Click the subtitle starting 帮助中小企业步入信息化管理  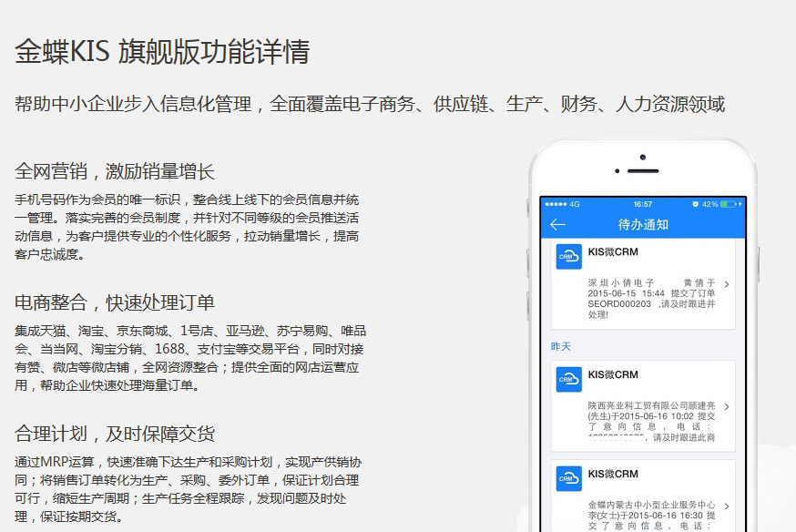tap(370, 104)
